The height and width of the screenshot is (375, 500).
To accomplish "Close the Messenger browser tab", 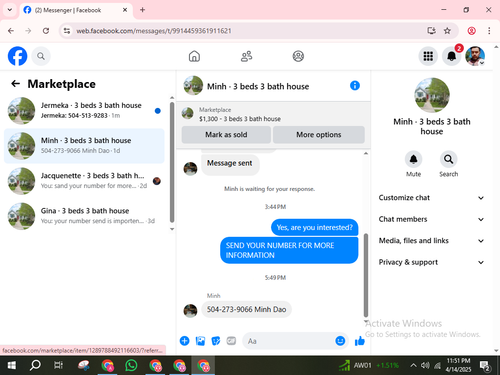I will (125, 10).
